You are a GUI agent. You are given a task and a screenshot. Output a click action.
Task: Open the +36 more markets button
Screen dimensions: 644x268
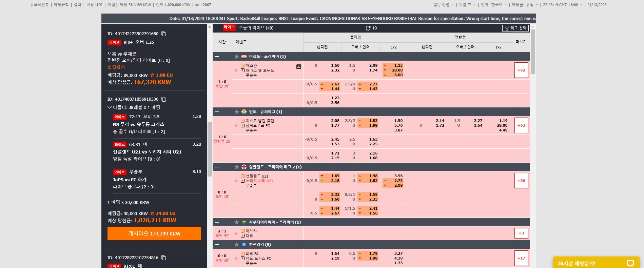pos(521,181)
